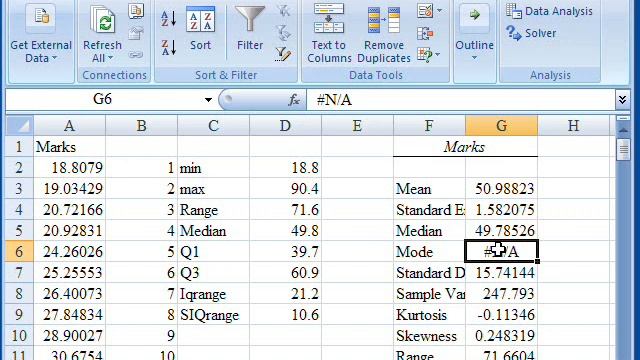Viewport: 640px width, 360px height.
Task: Select column B header
Action: click(x=142, y=125)
